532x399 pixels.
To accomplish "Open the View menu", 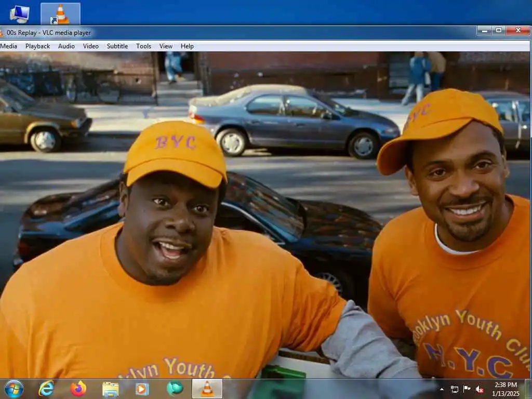I will tap(166, 46).
